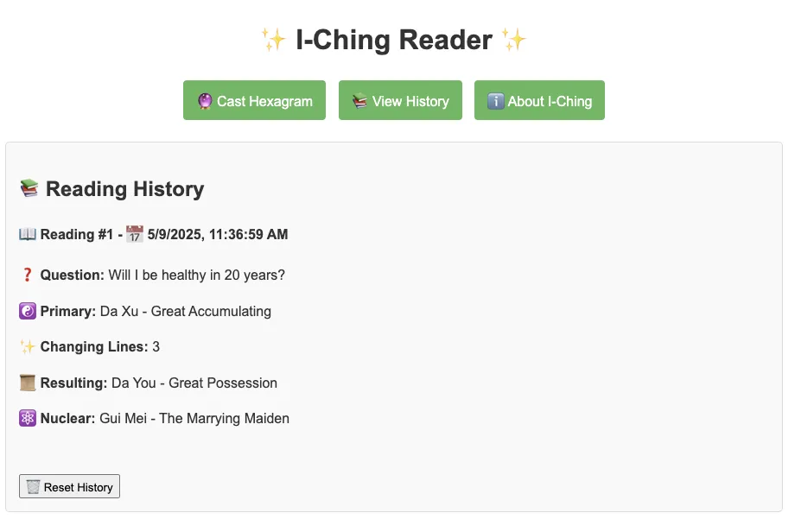The image size is (795, 532).
Task: Switch to View History
Action: (401, 100)
